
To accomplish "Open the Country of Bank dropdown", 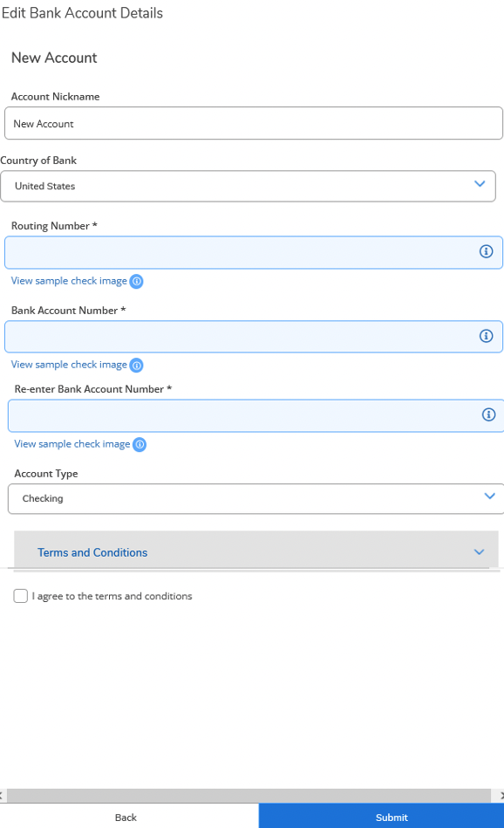I will [248, 186].
